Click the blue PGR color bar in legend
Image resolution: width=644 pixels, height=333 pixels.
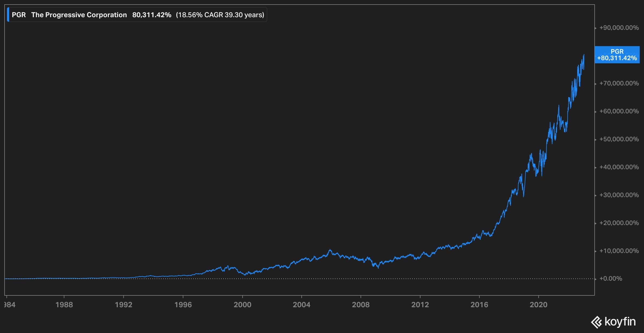[8, 15]
